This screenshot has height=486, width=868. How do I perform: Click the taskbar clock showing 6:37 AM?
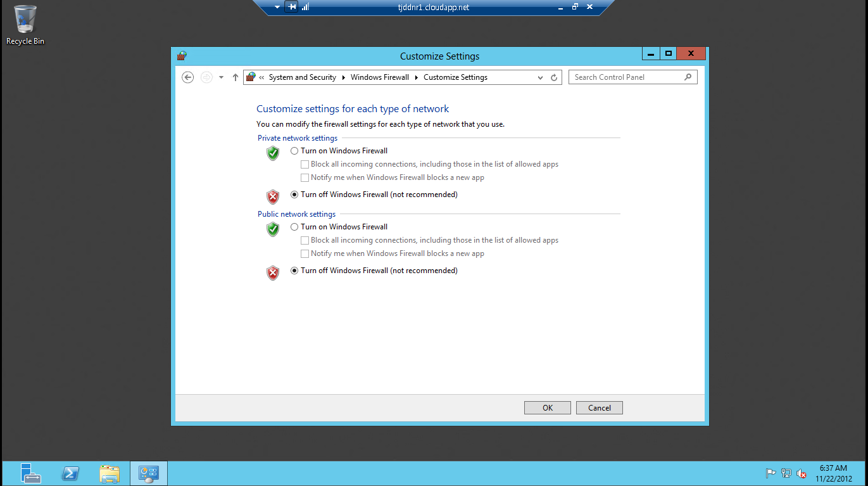[x=833, y=473]
